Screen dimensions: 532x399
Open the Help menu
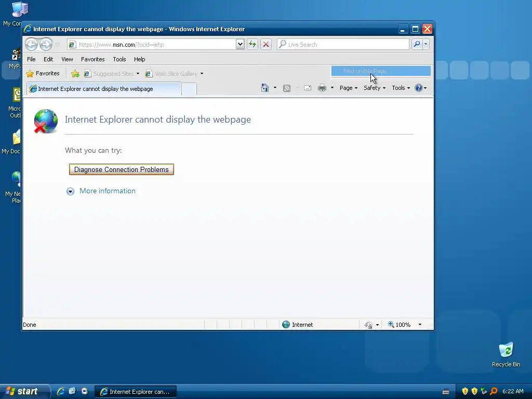click(x=139, y=59)
